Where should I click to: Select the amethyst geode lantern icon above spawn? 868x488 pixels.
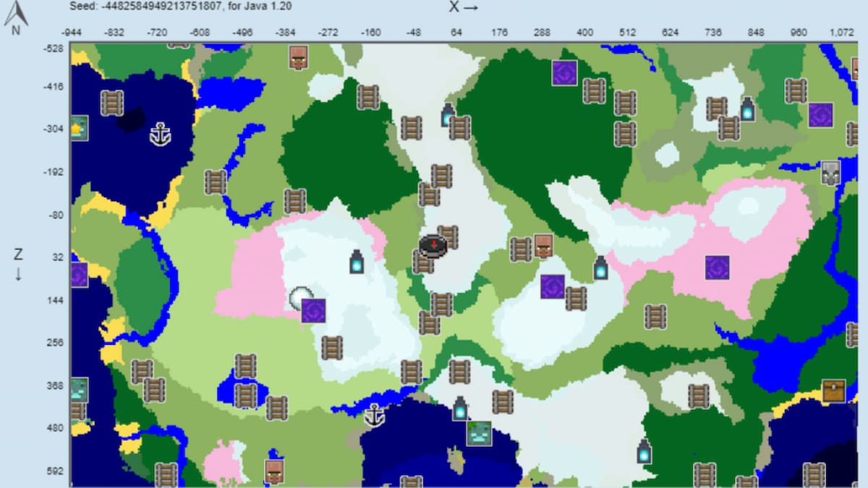(x=446, y=117)
